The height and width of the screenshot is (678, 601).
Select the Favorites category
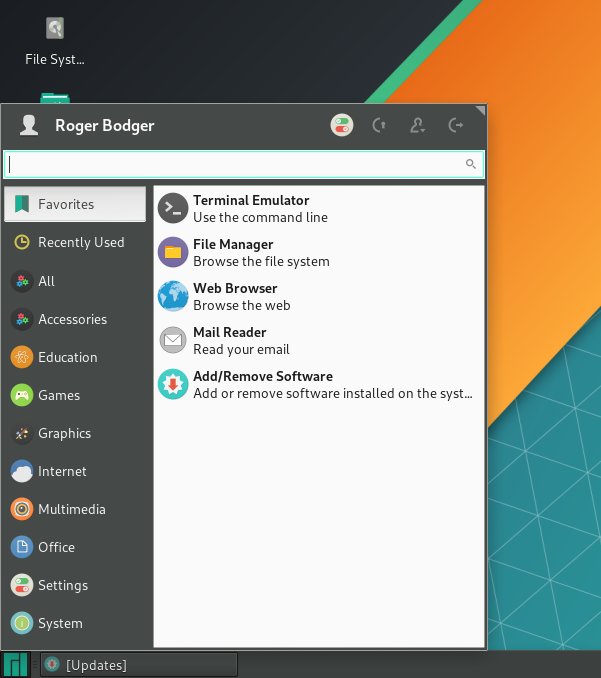(75, 204)
